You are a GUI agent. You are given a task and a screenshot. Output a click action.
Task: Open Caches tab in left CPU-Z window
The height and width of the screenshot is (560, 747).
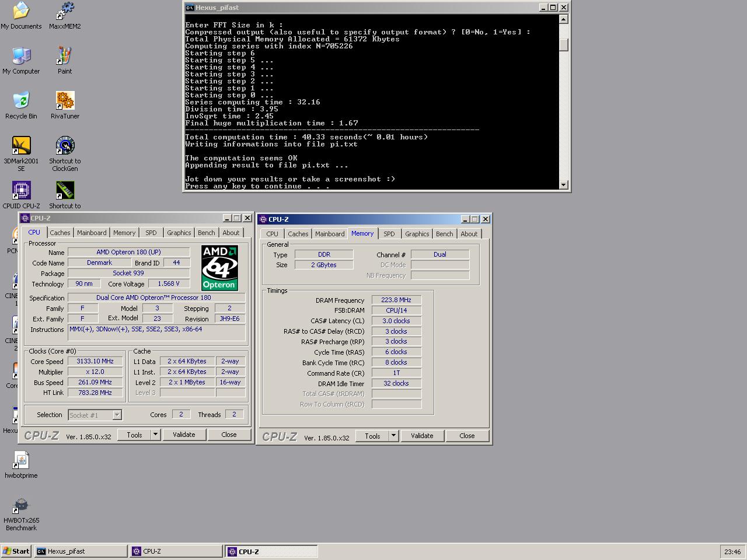tap(60, 233)
